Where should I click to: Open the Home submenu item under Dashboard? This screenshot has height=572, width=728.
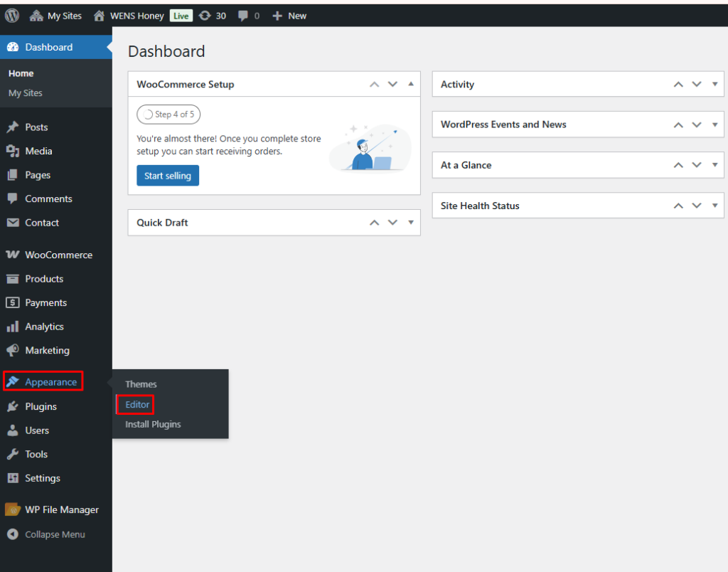coord(21,73)
